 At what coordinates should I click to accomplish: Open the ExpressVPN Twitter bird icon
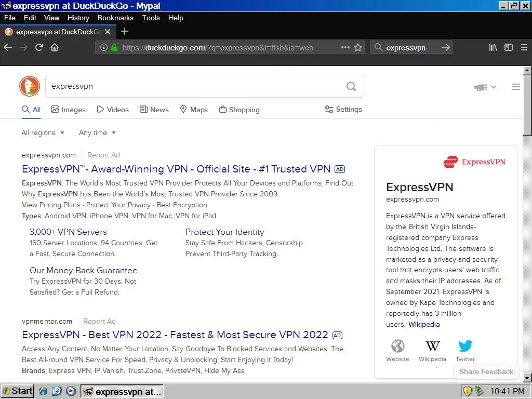click(465, 346)
